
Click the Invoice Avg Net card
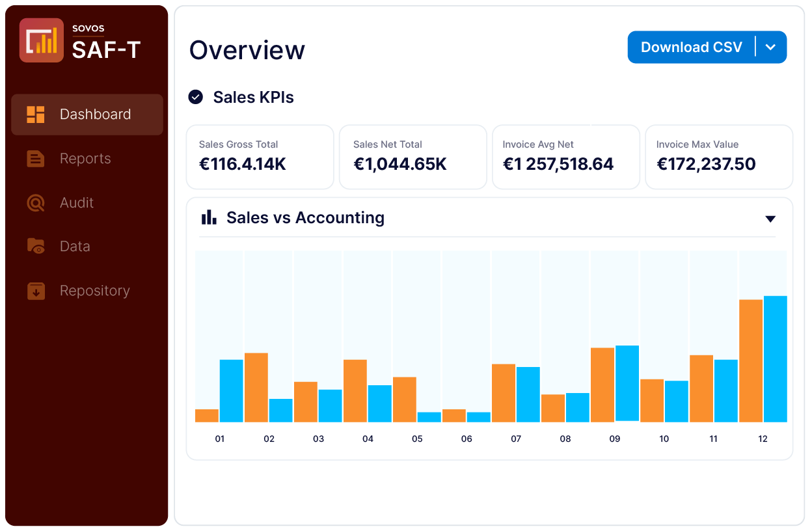point(565,157)
